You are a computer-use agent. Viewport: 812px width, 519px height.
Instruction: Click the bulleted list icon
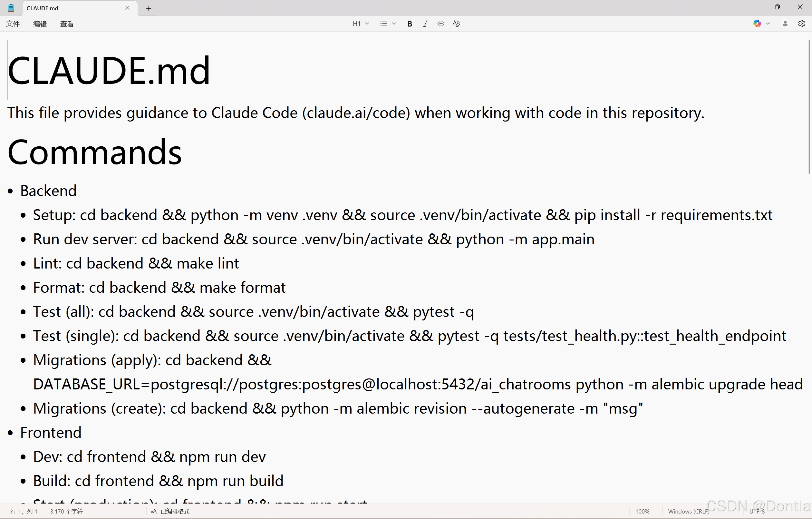(384, 24)
